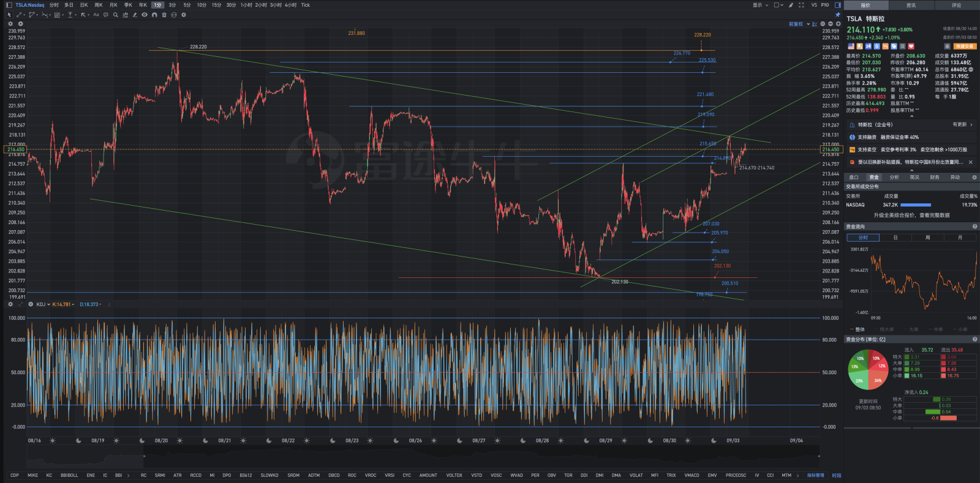
Task: Open 指标管理 indicator management
Action: click(x=815, y=475)
